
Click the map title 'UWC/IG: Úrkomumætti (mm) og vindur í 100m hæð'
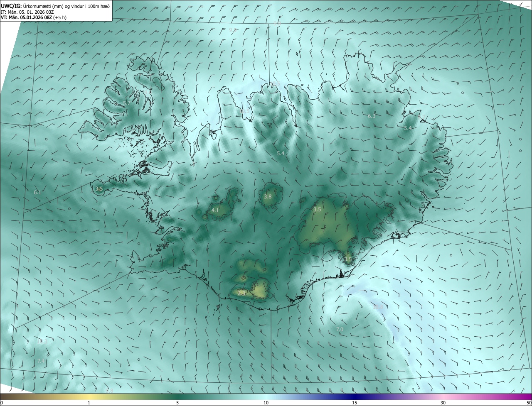point(56,5)
